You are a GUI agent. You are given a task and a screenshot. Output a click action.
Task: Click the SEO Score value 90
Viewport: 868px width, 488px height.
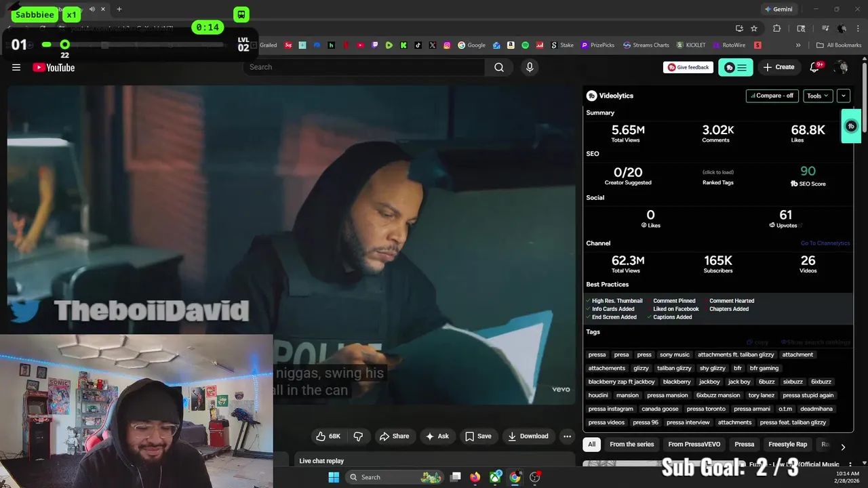[808, 171]
